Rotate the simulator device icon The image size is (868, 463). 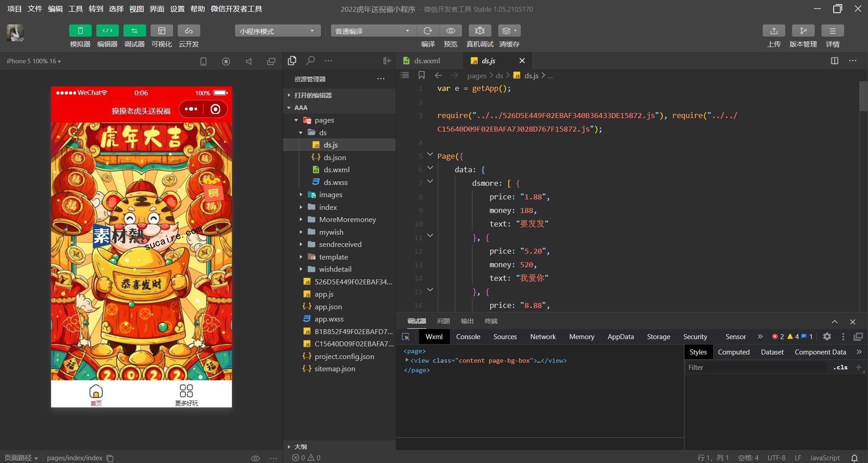203,61
